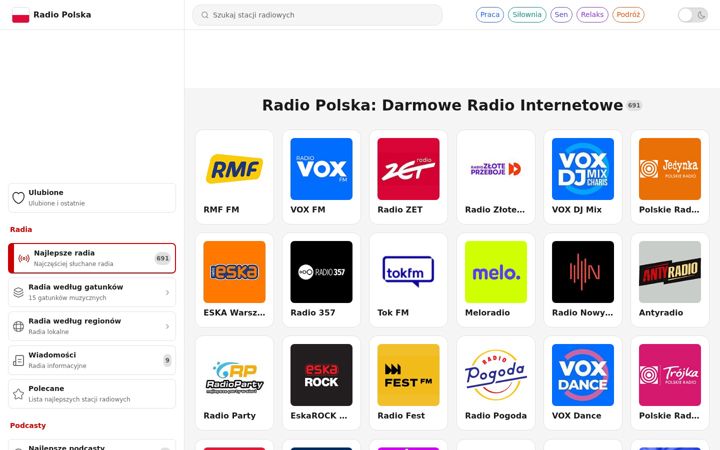
Task: Open Radio Fest station logo
Action: coord(408,375)
